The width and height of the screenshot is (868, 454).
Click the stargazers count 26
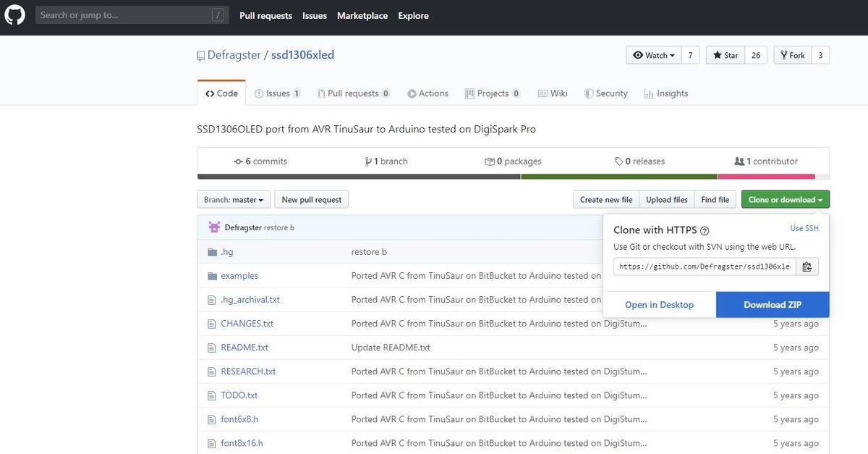click(x=756, y=55)
